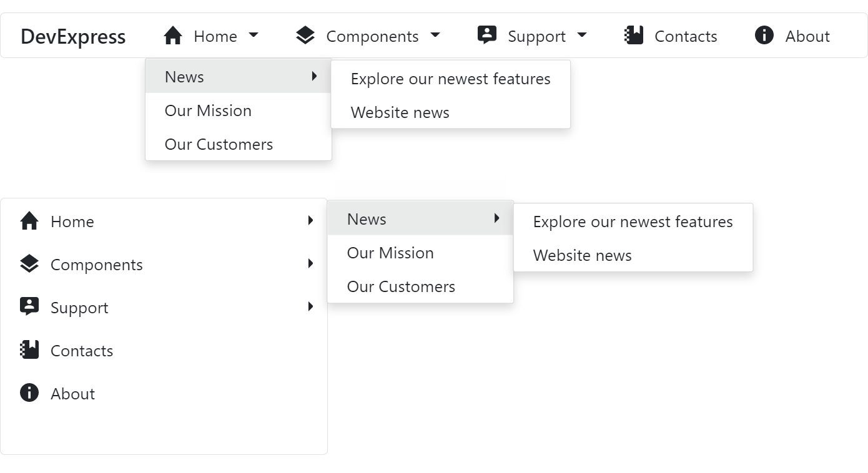868x473 pixels.
Task: Open the Support dropdown caret in top navbar
Action: coord(582,36)
